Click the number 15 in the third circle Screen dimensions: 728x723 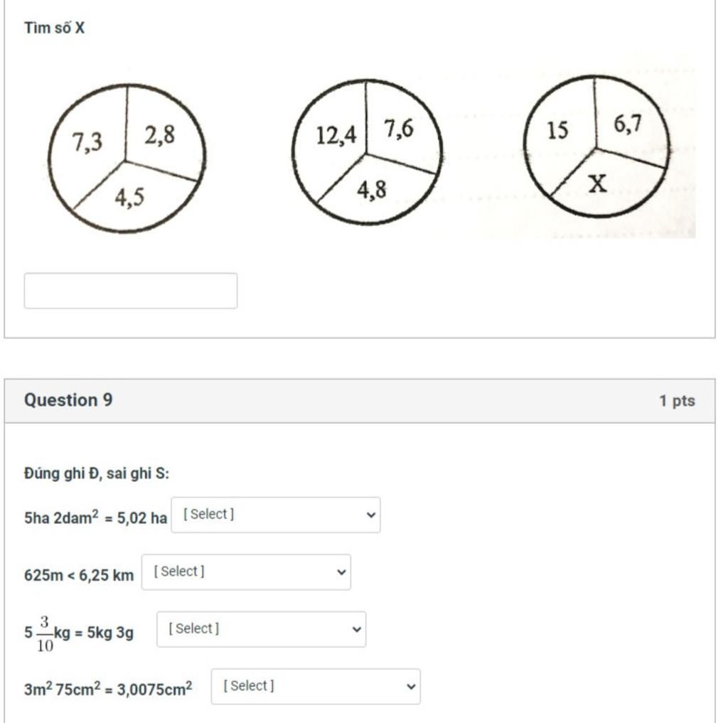pos(557,130)
